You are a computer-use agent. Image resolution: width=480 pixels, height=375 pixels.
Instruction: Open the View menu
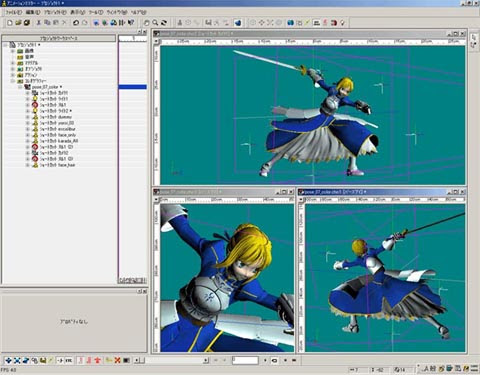[x=77, y=12]
